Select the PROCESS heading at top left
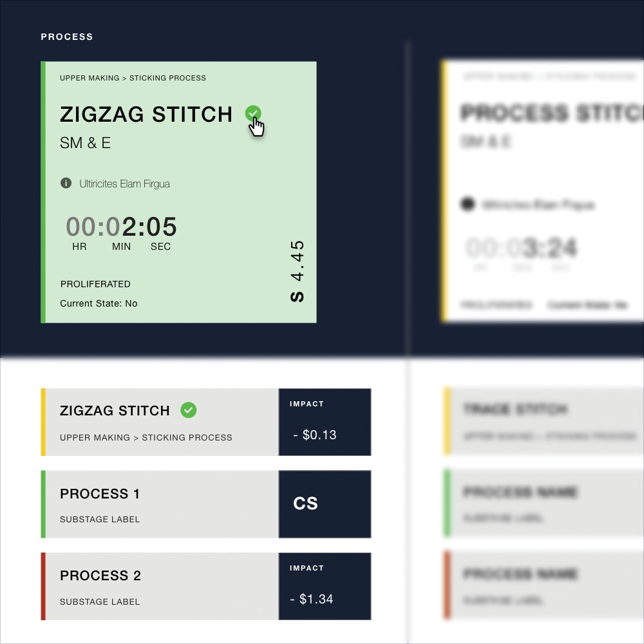Viewport: 644px width, 644px height. pyautogui.click(x=67, y=37)
